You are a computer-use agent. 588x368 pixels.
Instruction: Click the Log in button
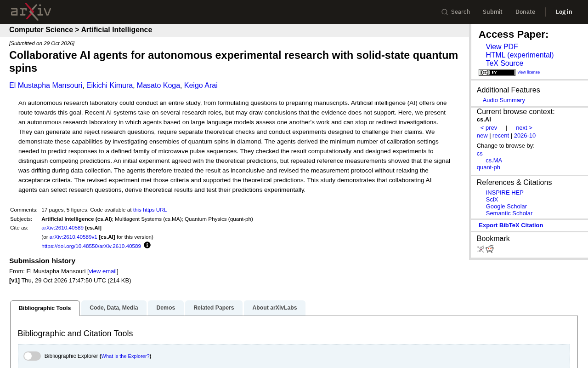point(564,12)
